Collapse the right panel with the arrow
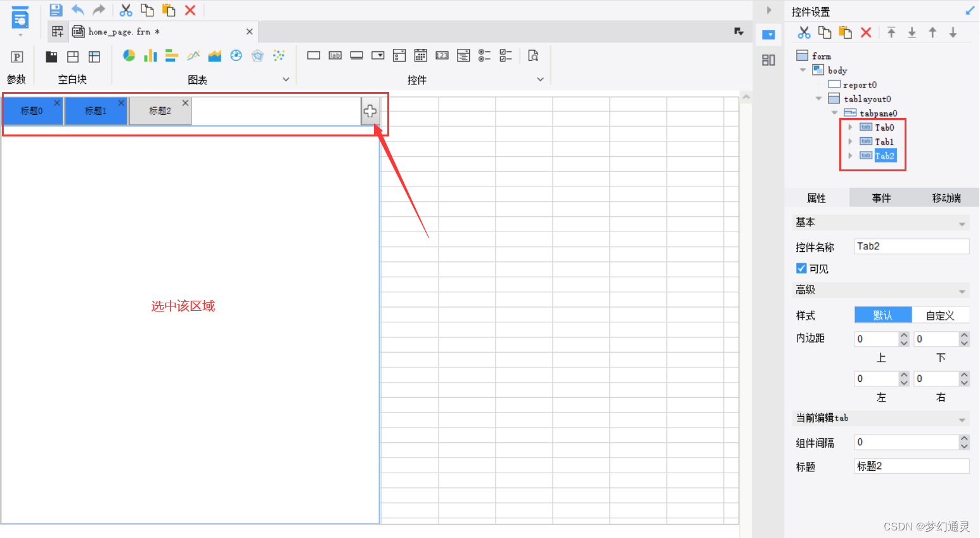Screen dimensions: 980x538 tap(769, 10)
